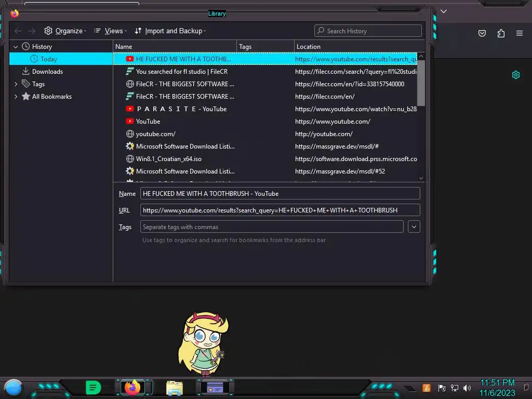Click the network tray icon
Image resolution: width=532 pixels, height=399 pixels.
[454, 388]
